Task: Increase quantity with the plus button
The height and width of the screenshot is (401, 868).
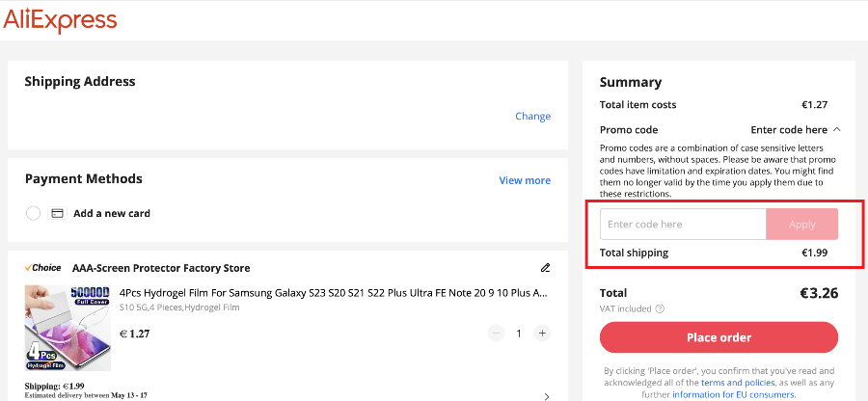Action: (x=542, y=334)
